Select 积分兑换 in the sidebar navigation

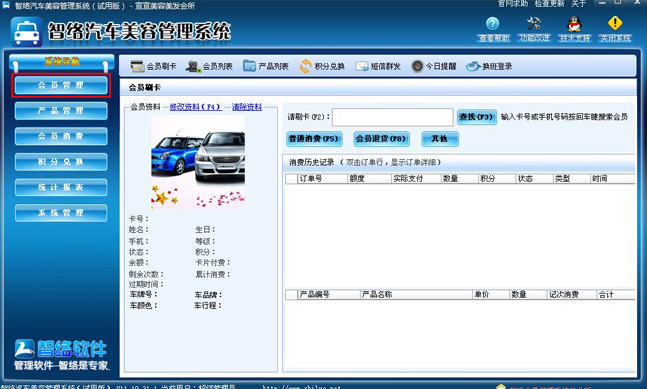[61, 162]
